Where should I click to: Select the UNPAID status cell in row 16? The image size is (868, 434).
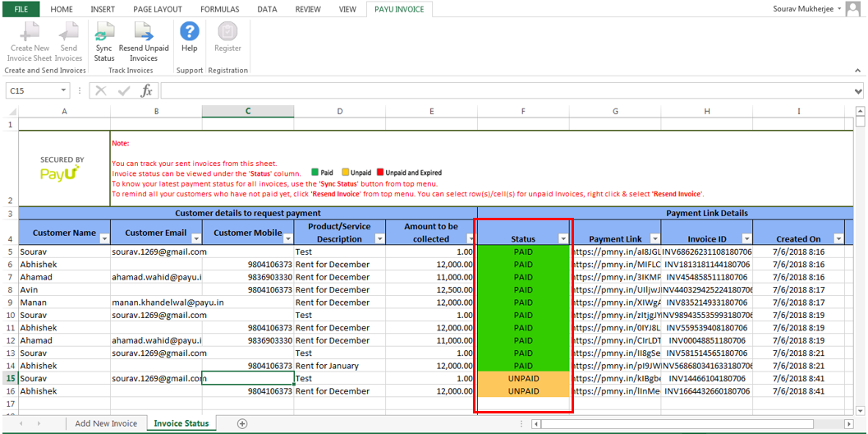523,391
